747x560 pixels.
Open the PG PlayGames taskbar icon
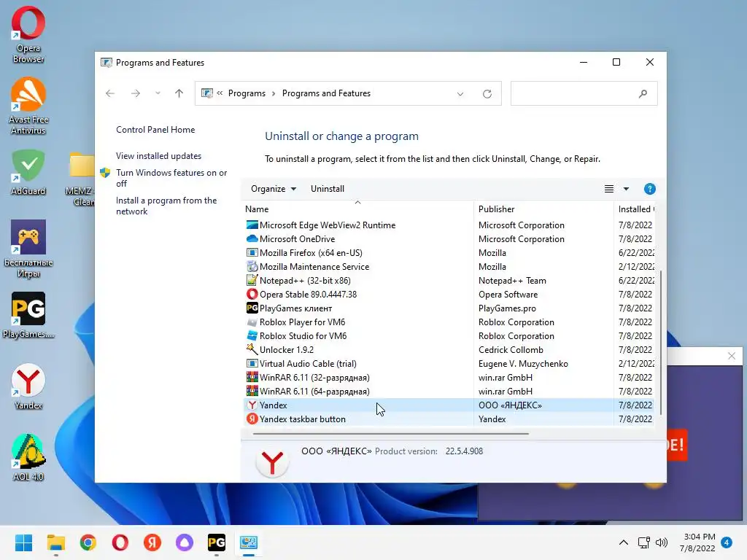[216, 542]
